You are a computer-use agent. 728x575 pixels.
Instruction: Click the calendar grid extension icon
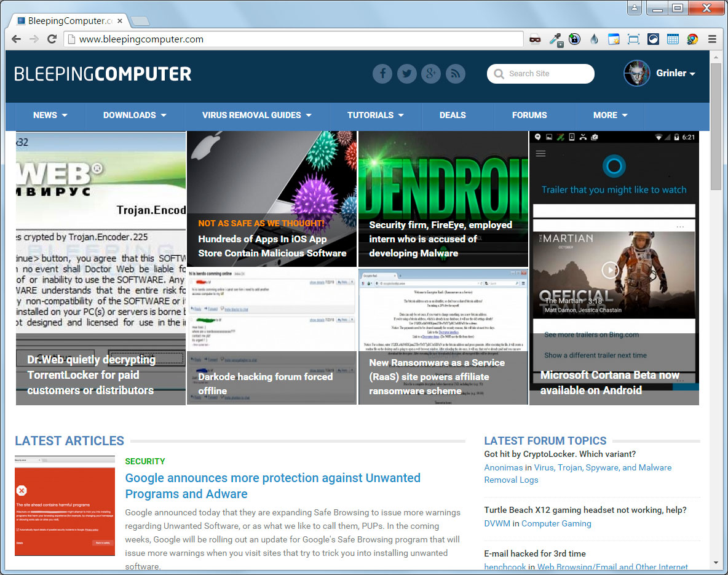pos(673,39)
